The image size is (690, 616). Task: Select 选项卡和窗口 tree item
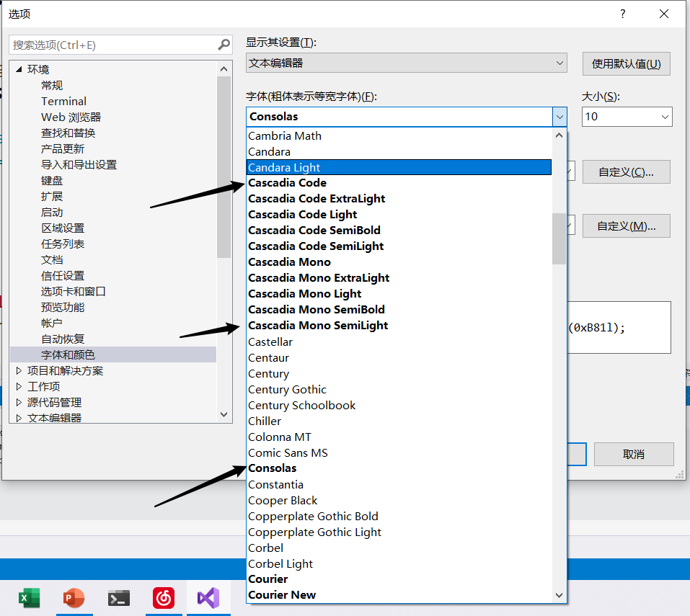(x=73, y=291)
